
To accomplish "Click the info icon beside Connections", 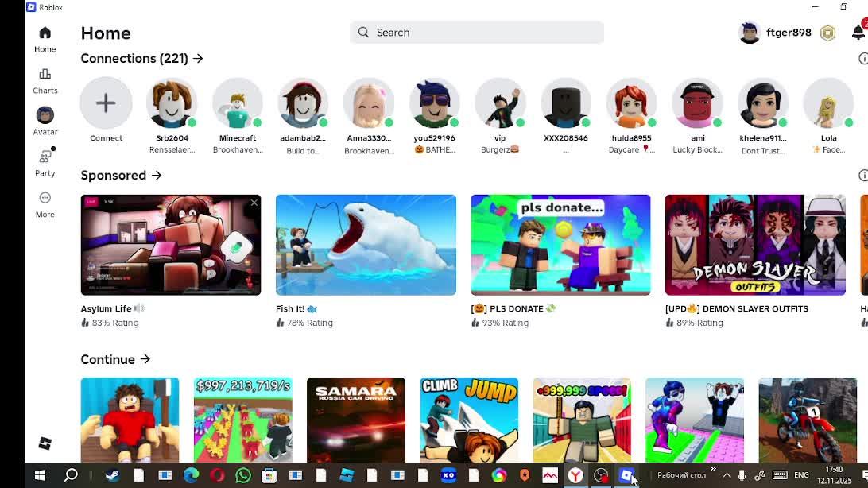I will pyautogui.click(x=863, y=59).
